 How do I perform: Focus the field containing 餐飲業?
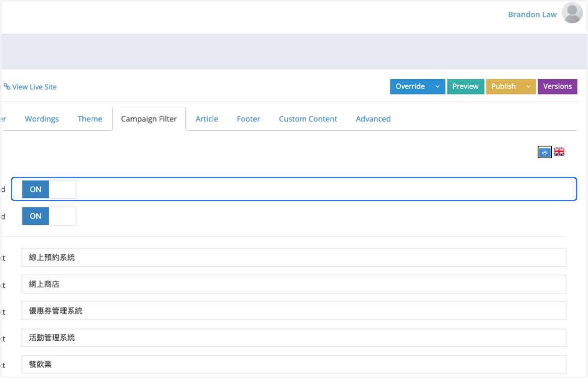[294, 365]
